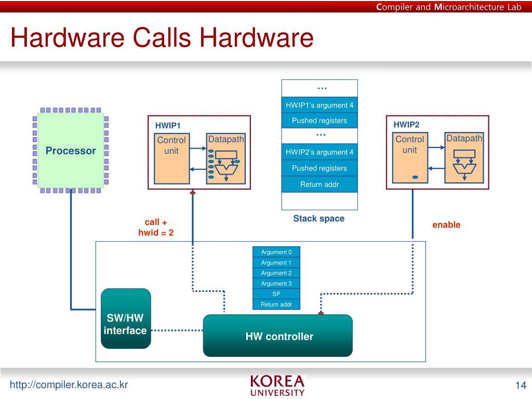Click the 'Stack space' label
This screenshot has width=532, height=399.
click(318, 219)
